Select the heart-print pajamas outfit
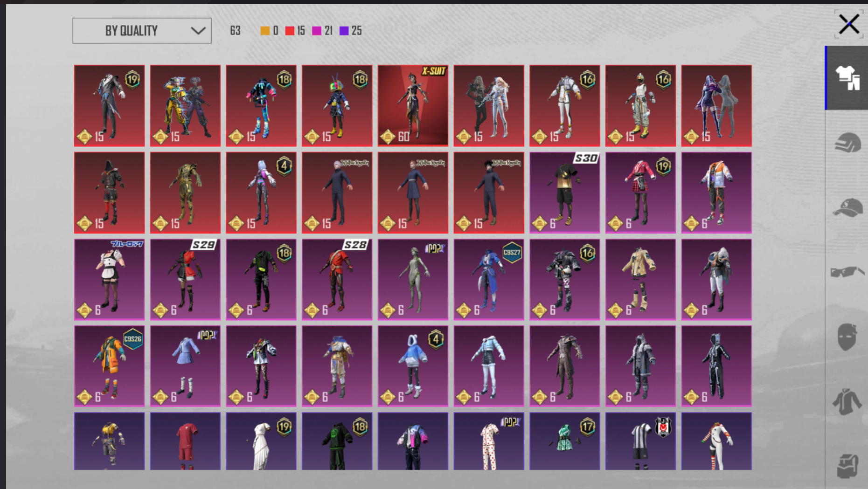Screen dimensions: 868x489 click(x=489, y=441)
